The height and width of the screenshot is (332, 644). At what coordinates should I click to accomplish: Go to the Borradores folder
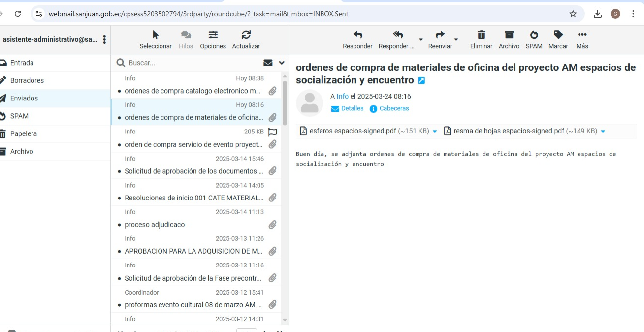27,80
